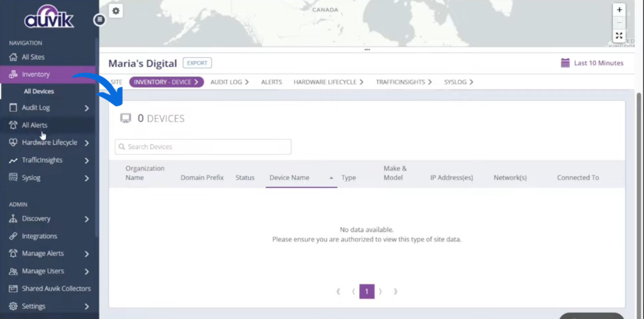
Task: Sort by Domain Prefix column
Action: point(202,177)
